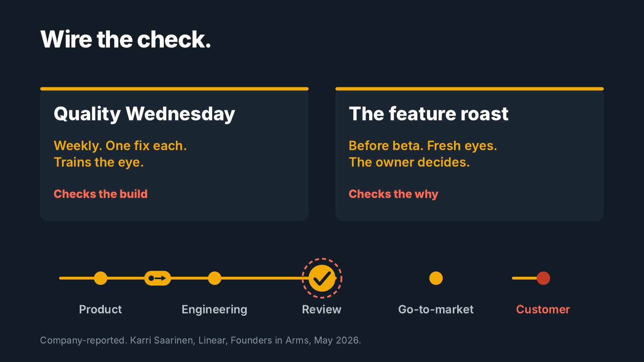Click the yellow dot above Product
The image size is (644, 362).
click(101, 278)
